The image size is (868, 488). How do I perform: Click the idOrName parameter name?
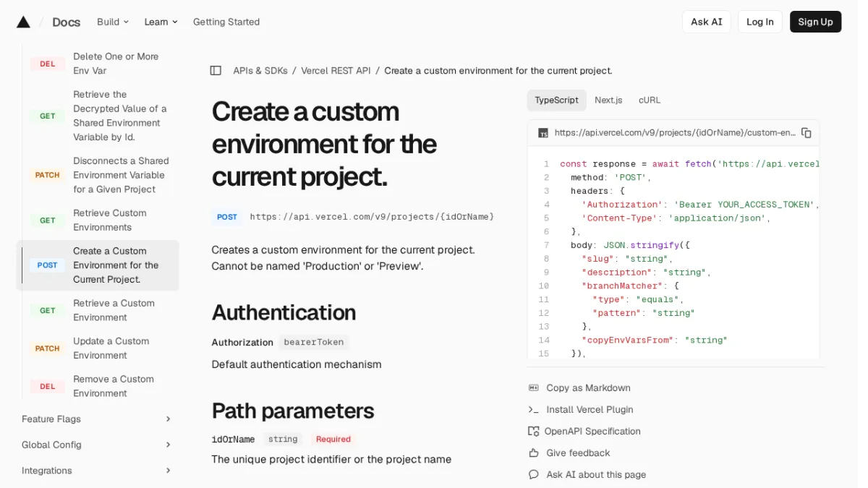(233, 440)
